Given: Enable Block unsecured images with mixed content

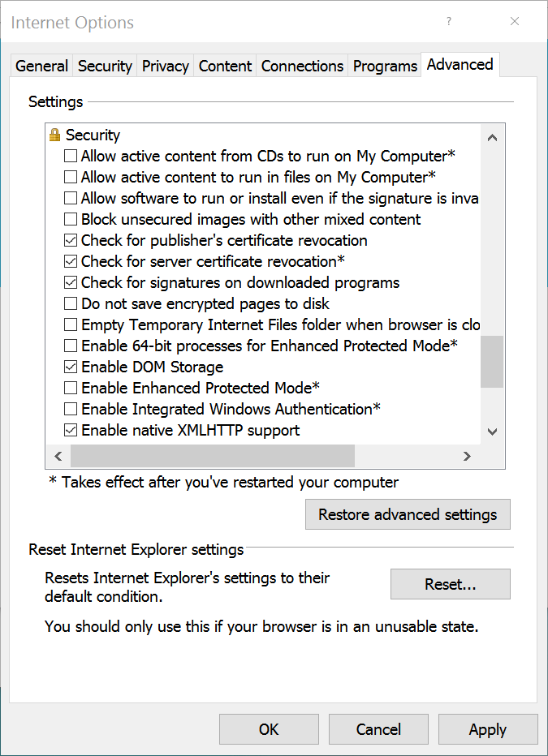Looking at the screenshot, I should 71,219.
